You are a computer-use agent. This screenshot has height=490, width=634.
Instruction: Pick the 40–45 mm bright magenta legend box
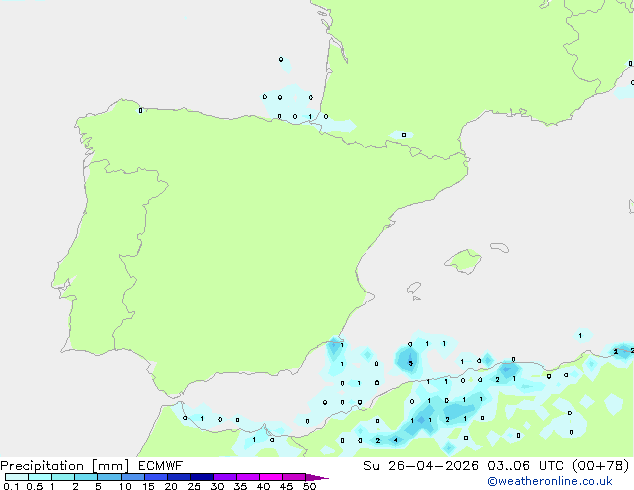(x=271, y=477)
